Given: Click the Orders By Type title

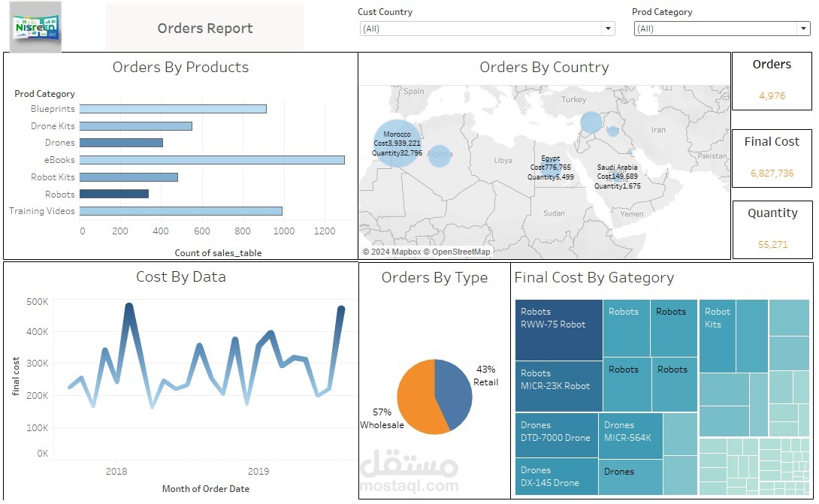Looking at the screenshot, I should (x=434, y=277).
